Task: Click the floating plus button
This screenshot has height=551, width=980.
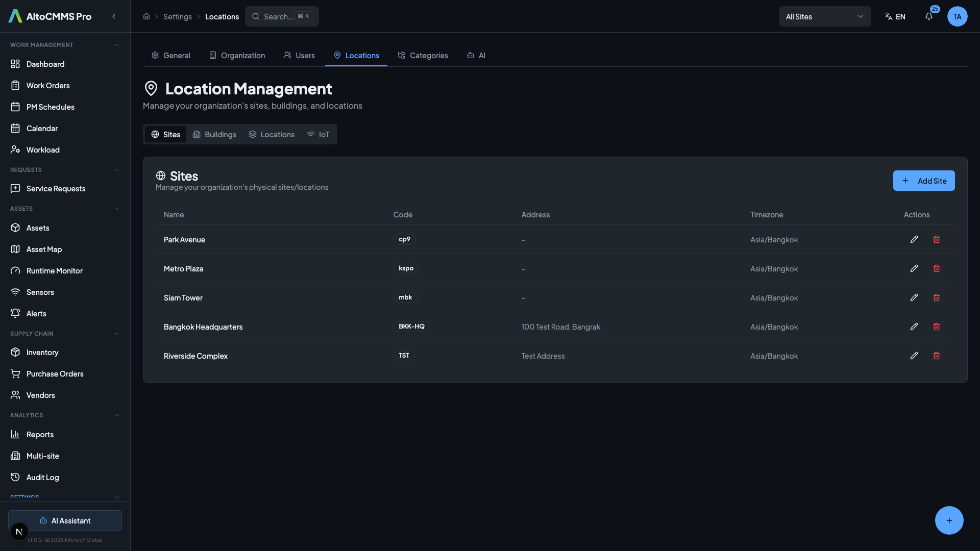Action: [x=949, y=520]
